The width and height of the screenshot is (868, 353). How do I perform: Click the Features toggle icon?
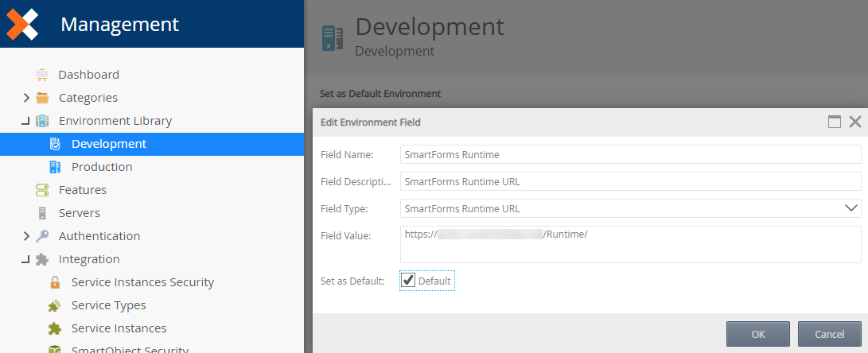tap(42, 190)
